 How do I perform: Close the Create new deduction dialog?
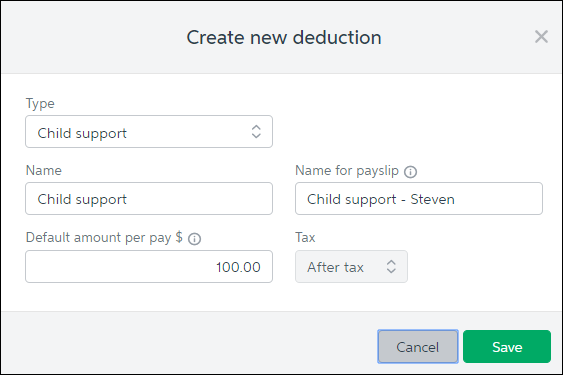(541, 37)
